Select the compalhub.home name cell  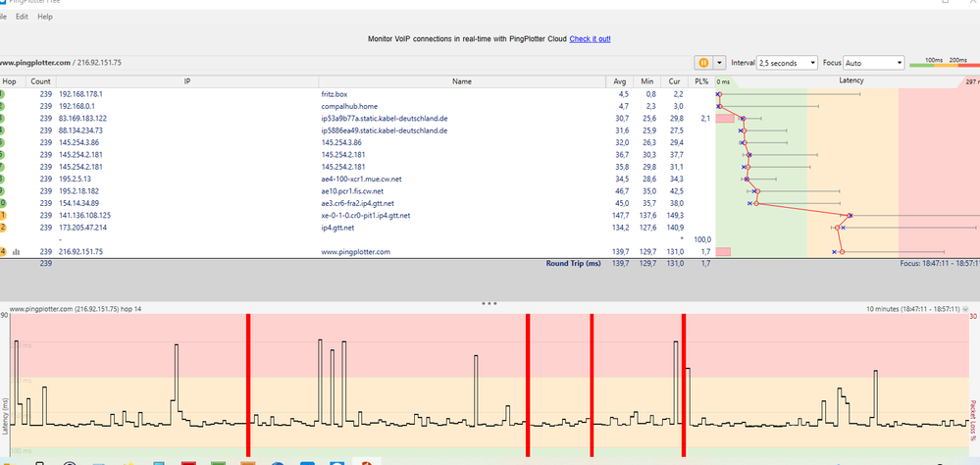click(x=349, y=106)
